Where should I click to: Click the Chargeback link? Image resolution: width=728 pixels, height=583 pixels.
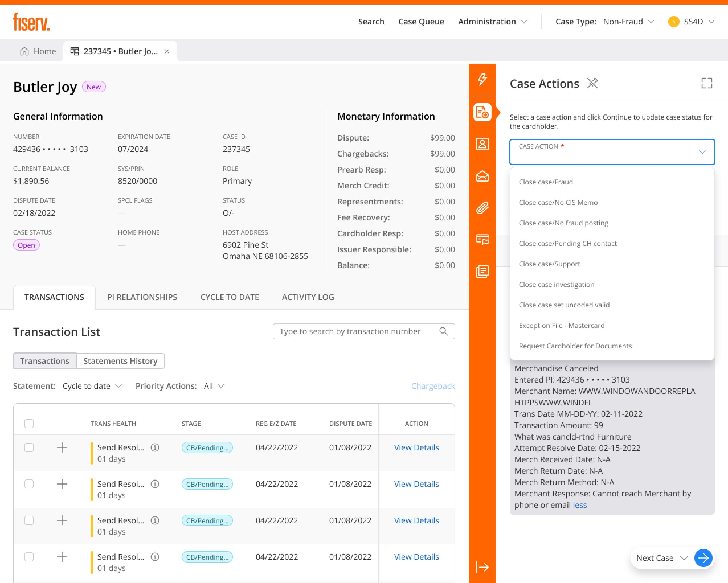pos(433,386)
